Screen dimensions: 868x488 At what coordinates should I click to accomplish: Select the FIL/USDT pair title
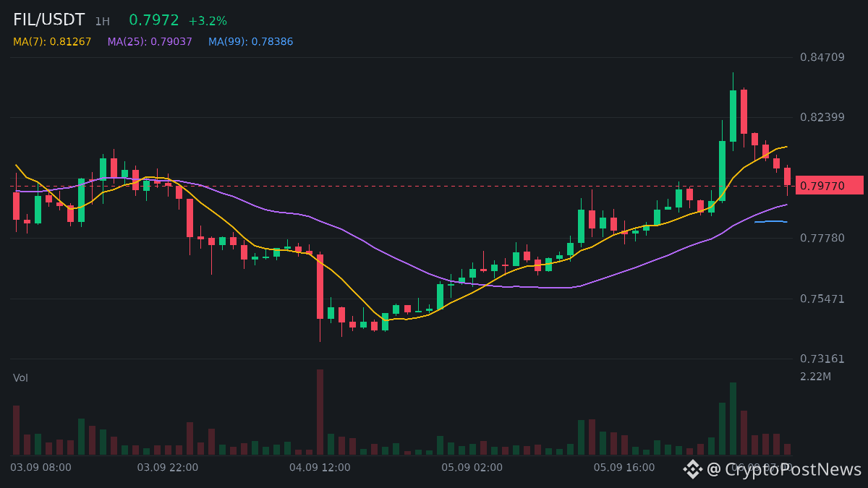pyautogui.click(x=48, y=20)
